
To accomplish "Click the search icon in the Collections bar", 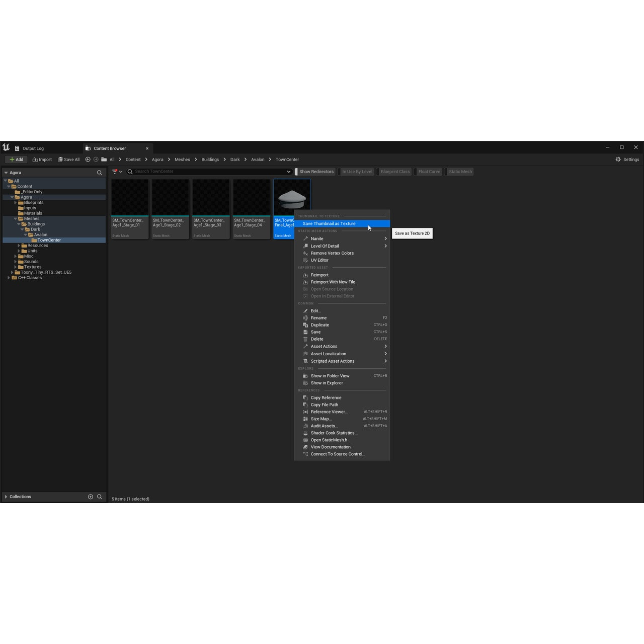I will [100, 497].
